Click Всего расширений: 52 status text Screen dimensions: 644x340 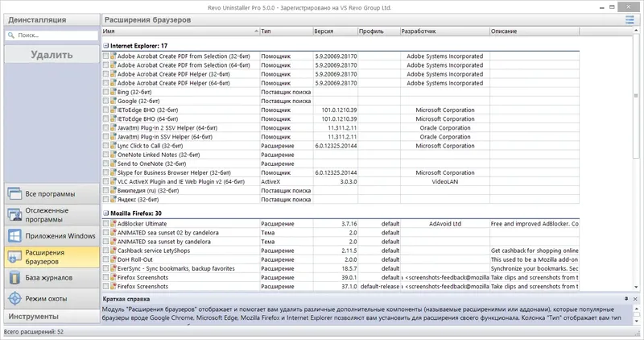point(34,332)
